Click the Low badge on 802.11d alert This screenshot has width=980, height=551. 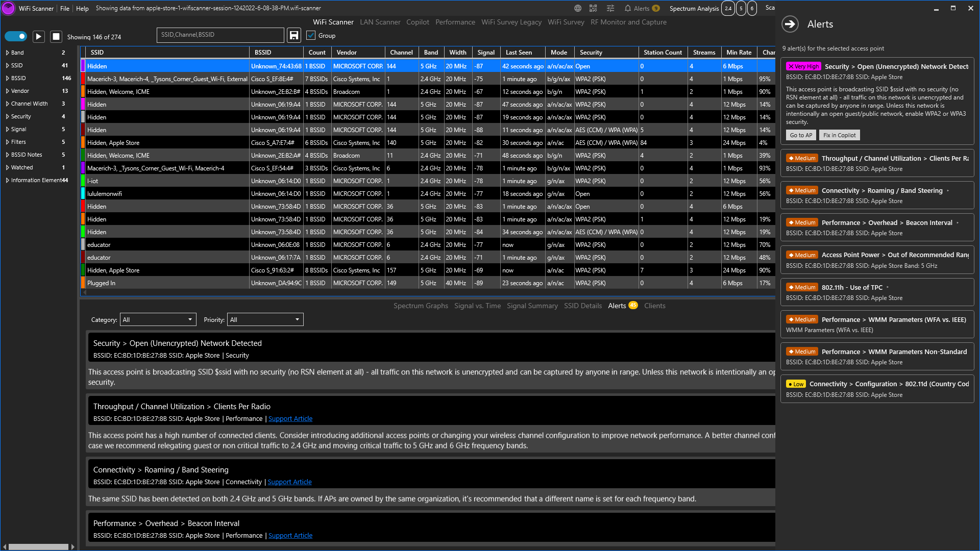point(796,384)
